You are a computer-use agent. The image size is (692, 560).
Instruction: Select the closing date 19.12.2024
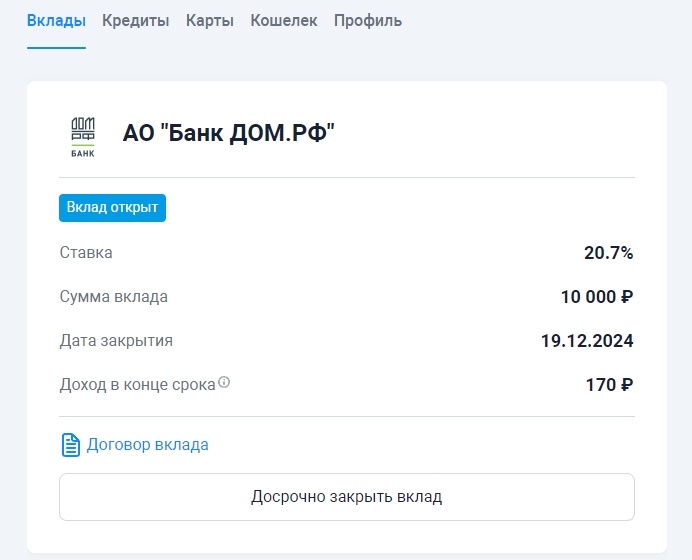(x=587, y=341)
